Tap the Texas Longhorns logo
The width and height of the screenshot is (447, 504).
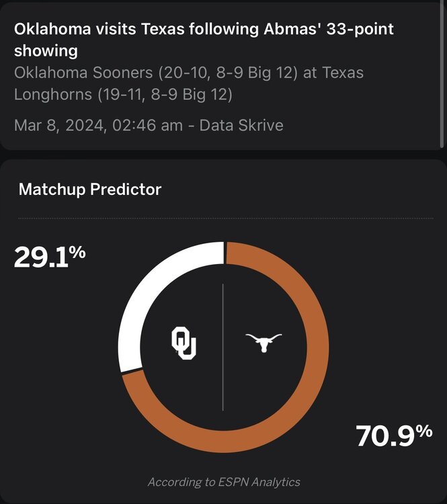[x=263, y=343]
